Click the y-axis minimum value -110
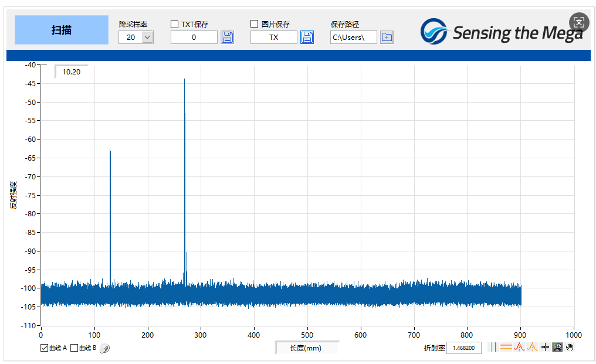 (x=30, y=326)
